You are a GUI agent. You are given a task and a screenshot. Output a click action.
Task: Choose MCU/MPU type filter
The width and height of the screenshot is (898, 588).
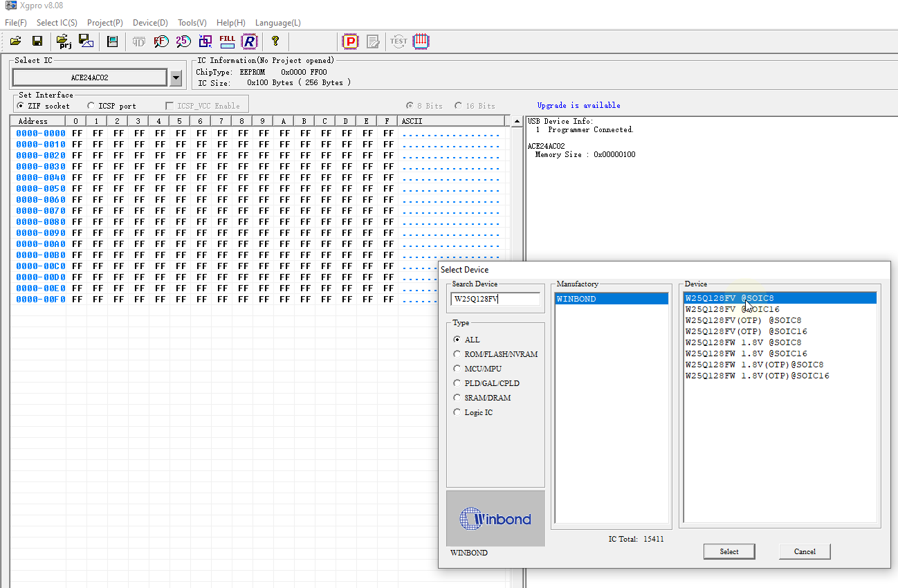coord(457,369)
